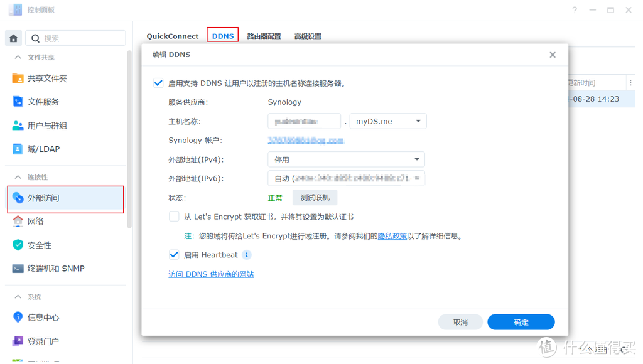
Task: Uncheck 启用 Heartbeat
Action: [x=174, y=255]
